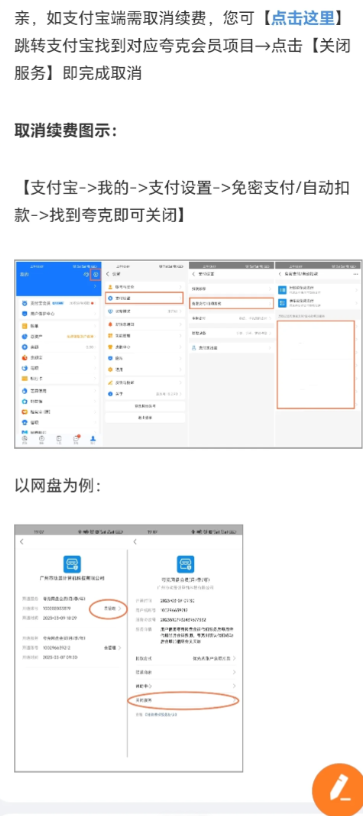This screenshot has height=816, width=363.
Task: Select the 支付宝->我的->支付设置 path paragraph
Action: pos(182,201)
